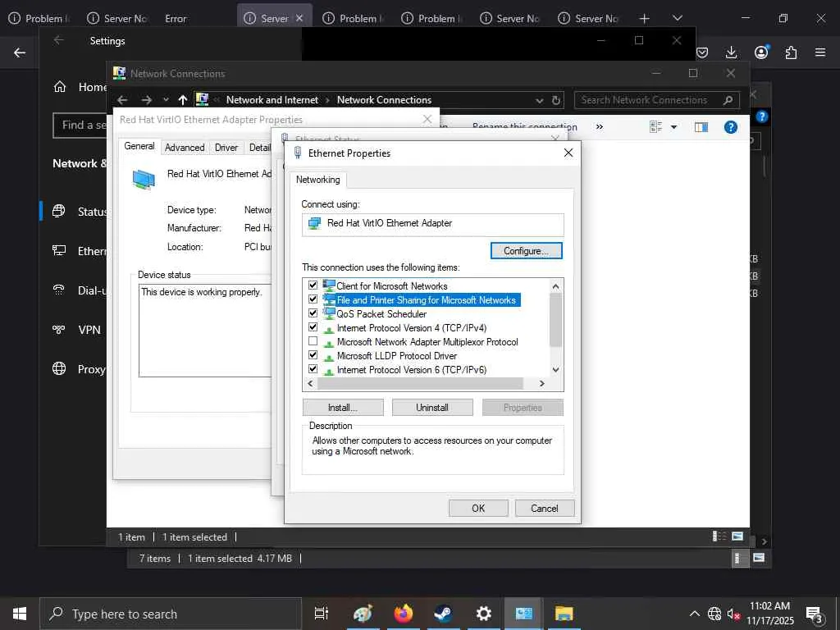The height and width of the screenshot is (630, 840).
Task: Go forward in Network Connections window
Action: (146, 100)
